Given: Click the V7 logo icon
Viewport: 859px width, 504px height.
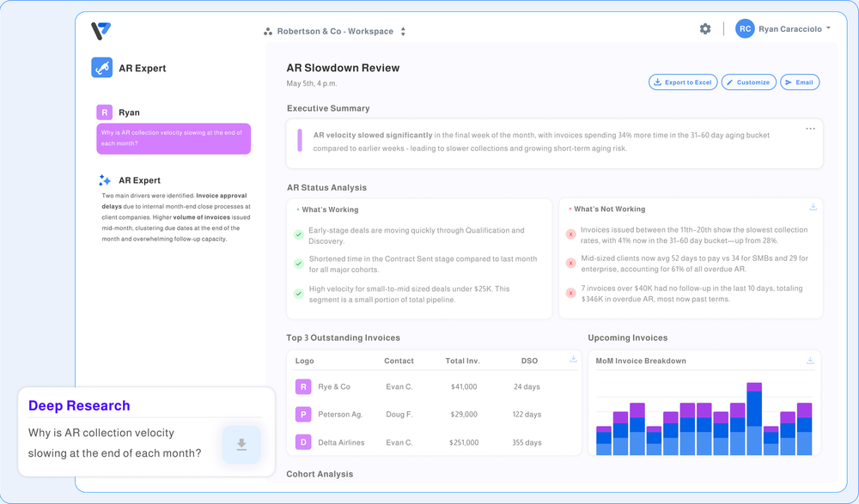Looking at the screenshot, I should [101, 31].
